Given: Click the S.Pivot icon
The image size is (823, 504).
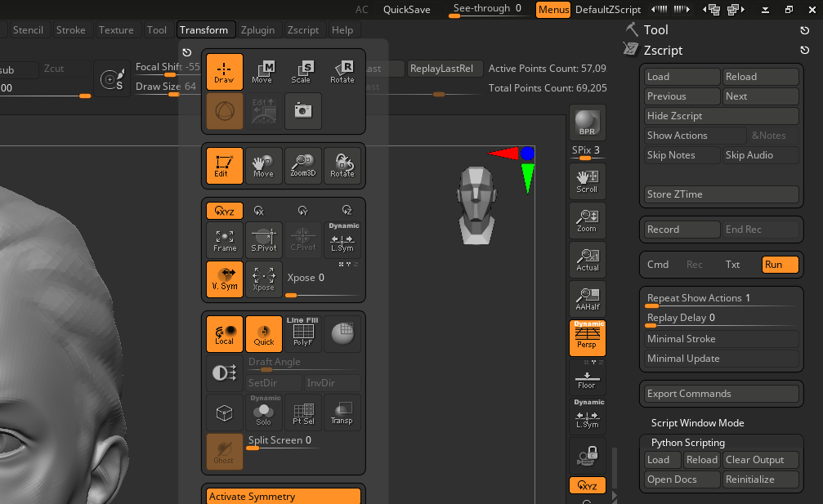Looking at the screenshot, I should pyautogui.click(x=263, y=240).
